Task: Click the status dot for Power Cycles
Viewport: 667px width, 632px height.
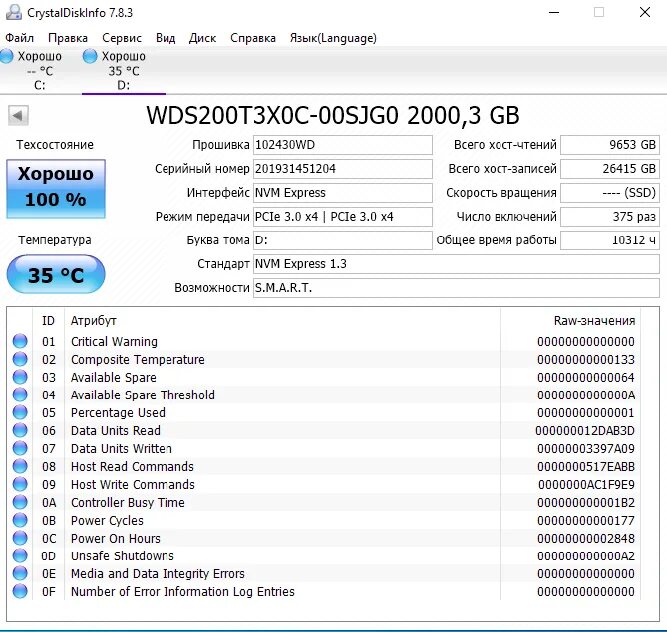Action: coord(20,520)
